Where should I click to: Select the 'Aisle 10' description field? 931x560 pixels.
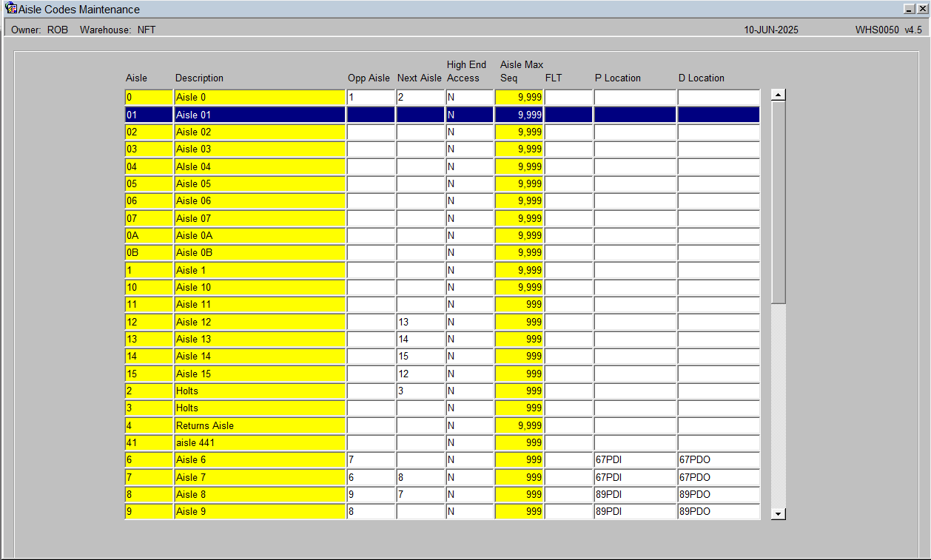(260, 287)
